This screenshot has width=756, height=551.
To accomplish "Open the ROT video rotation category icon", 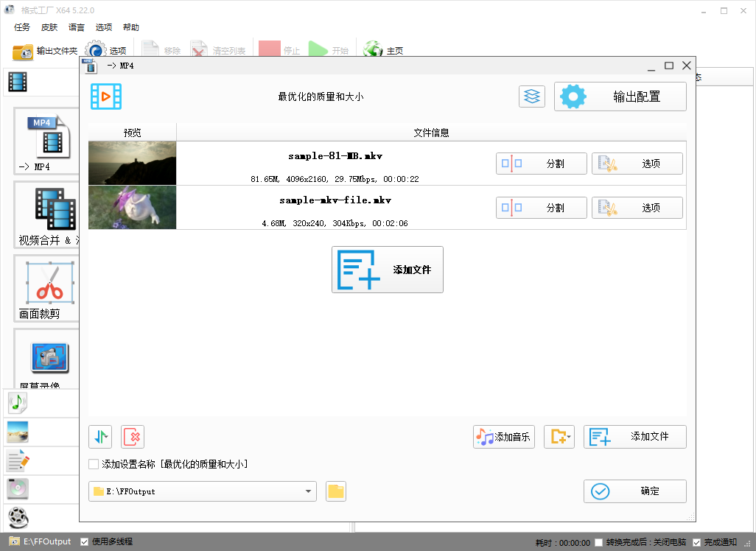I will (x=18, y=518).
